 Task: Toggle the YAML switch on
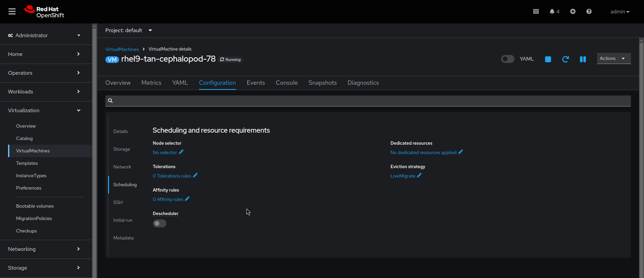(x=507, y=59)
